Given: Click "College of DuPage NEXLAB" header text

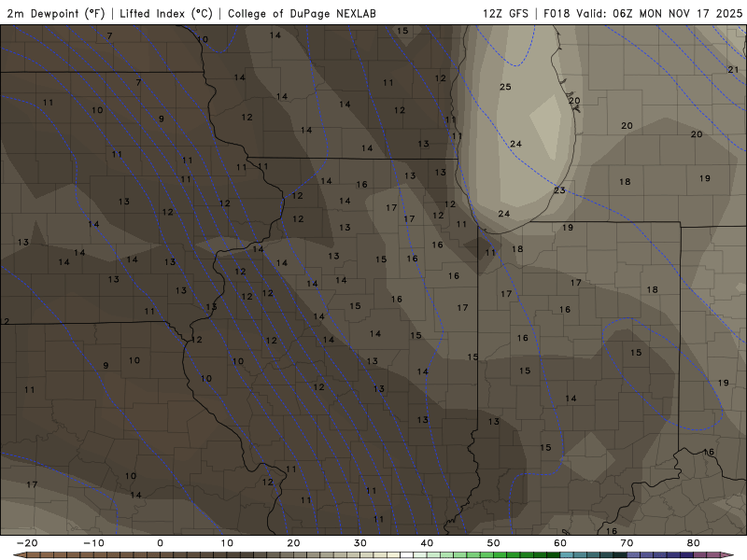Looking at the screenshot, I should [302, 13].
